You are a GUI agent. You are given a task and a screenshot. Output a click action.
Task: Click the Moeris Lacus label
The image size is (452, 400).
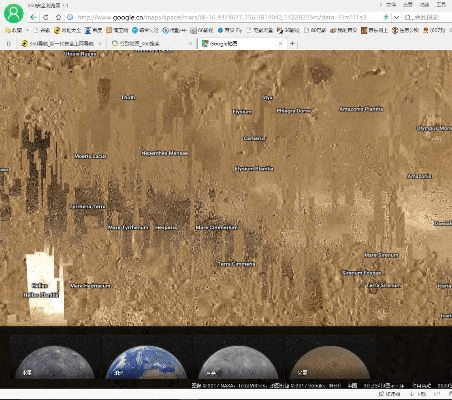[91, 156]
